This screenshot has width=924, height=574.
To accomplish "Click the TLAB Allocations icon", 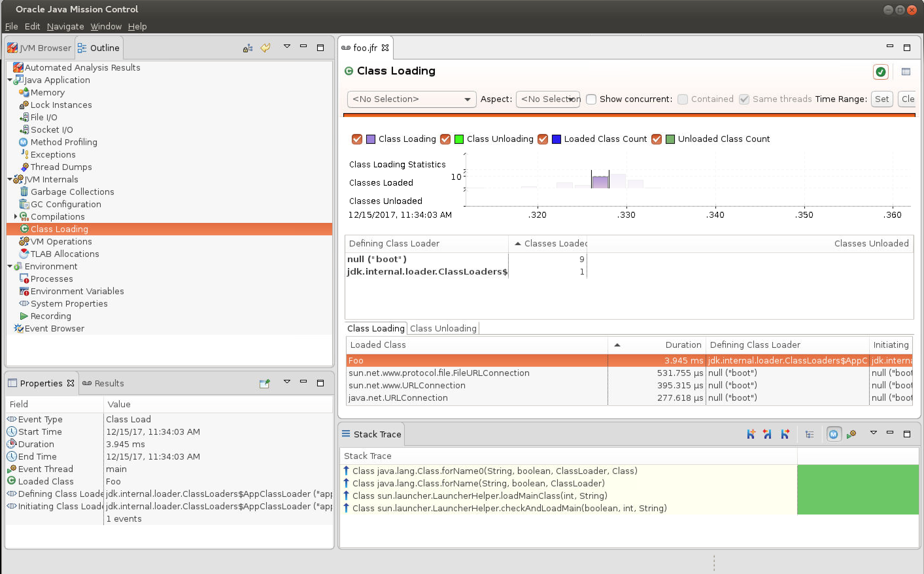I will click(x=24, y=254).
